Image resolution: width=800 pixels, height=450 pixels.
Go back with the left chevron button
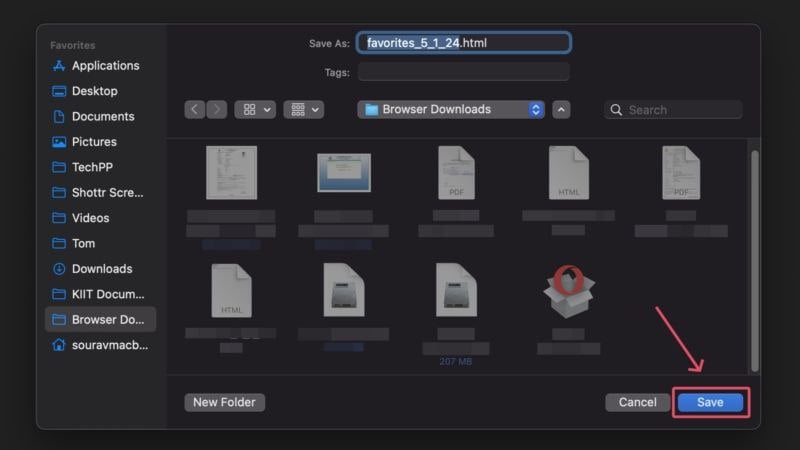tap(194, 110)
